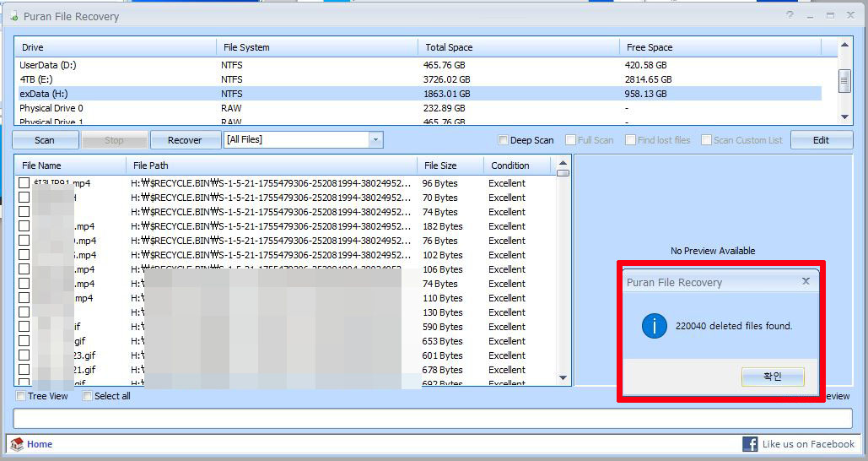Select the 1863.01 GB total space cell
This screenshot has height=461, width=868.
(447, 94)
